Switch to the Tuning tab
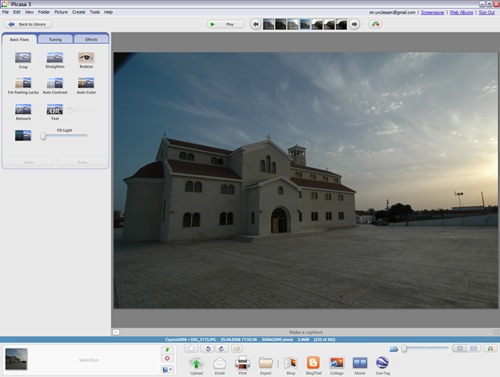Screen dimensions: 500x377 click(55, 39)
